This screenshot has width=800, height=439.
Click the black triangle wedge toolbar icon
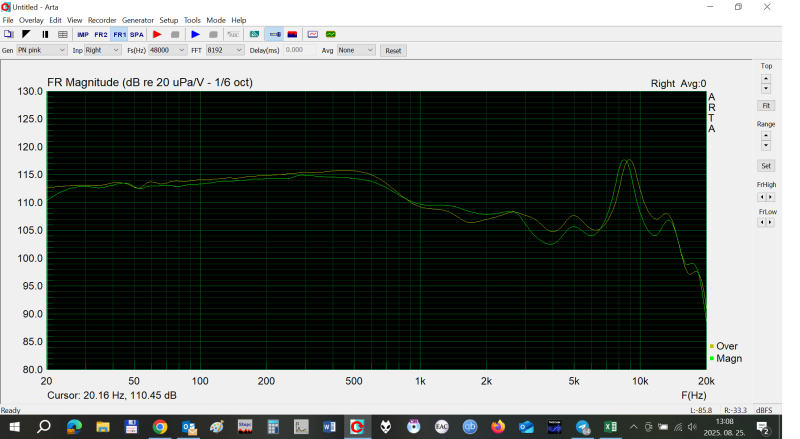pos(27,34)
